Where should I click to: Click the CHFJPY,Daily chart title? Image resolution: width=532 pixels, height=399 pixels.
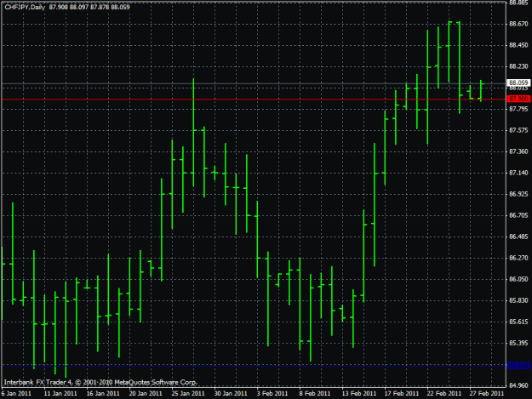(x=25, y=7)
